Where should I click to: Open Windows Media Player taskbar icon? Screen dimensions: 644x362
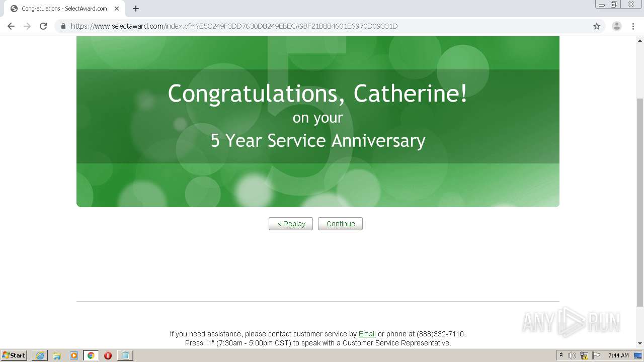pyautogui.click(x=73, y=355)
